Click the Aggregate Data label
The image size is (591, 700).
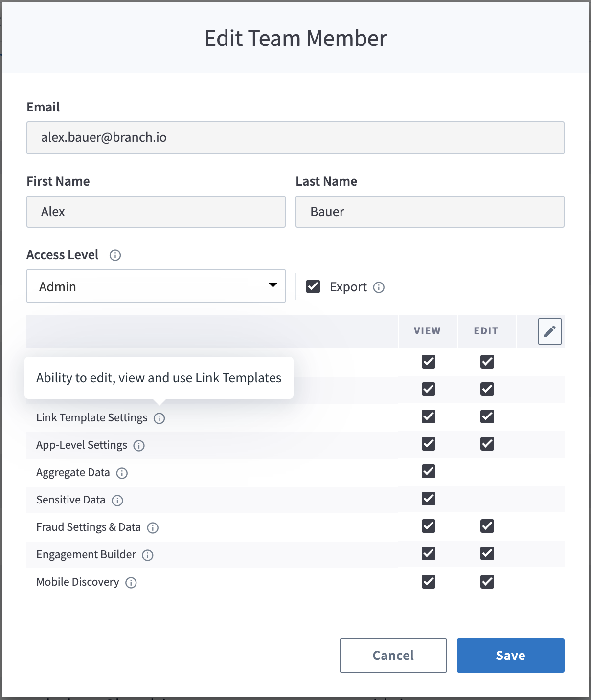click(x=73, y=472)
